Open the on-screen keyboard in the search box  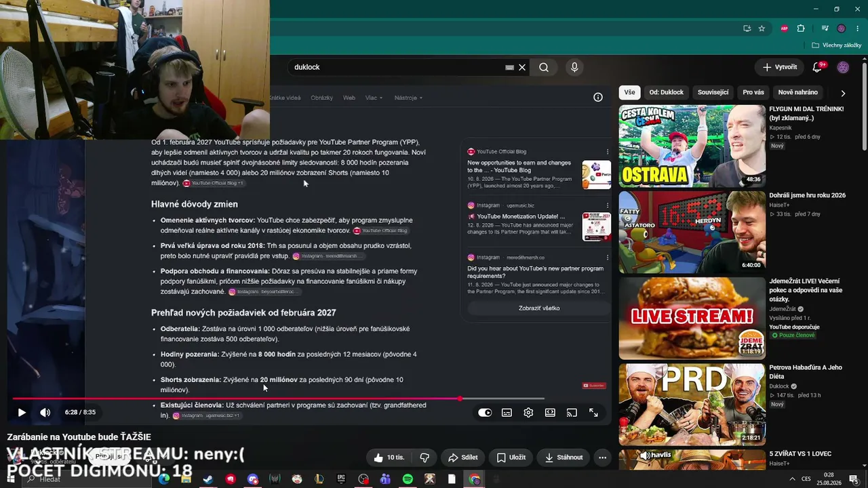pyautogui.click(x=509, y=67)
